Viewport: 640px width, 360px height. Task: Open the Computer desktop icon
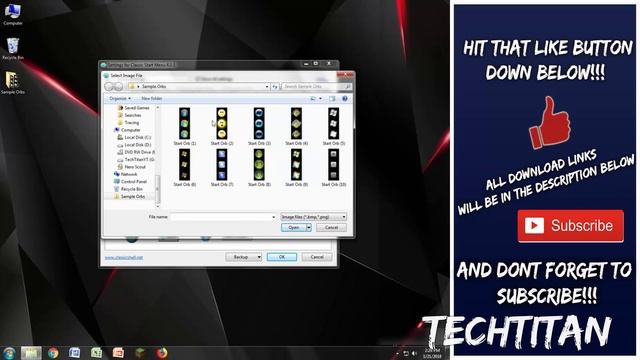point(13,14)
